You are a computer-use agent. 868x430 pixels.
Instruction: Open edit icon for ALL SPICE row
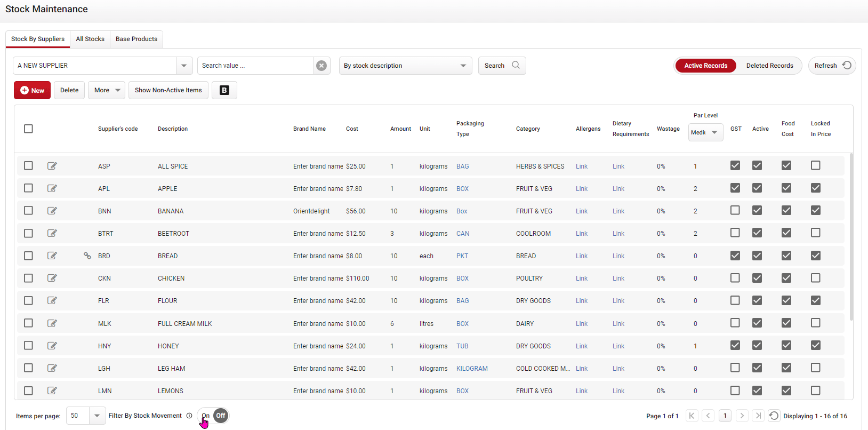(52, 166)
